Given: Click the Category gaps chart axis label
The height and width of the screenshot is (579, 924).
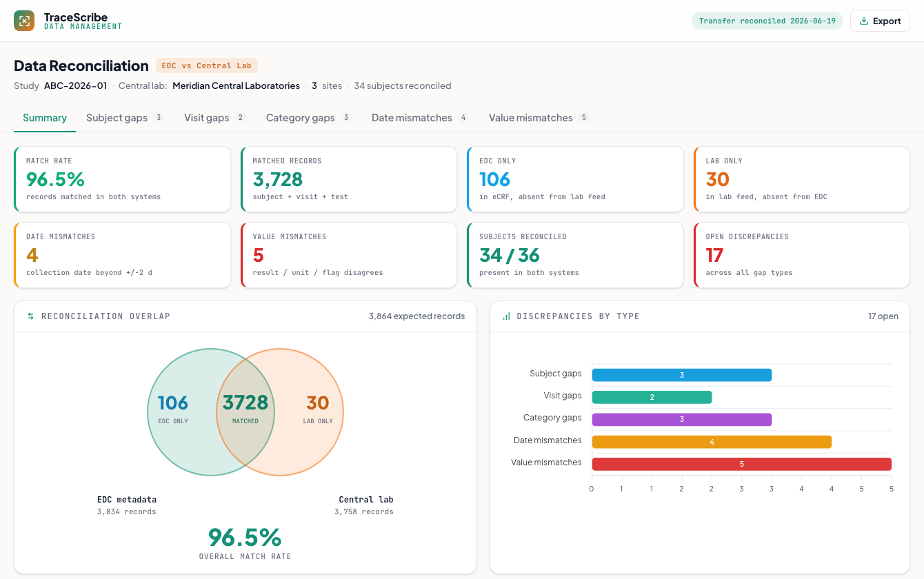Looking at the screenshot, I should [552, 418].
